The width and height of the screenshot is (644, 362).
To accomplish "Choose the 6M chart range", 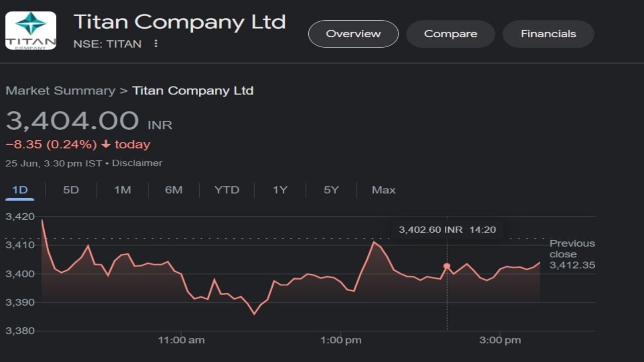I will (x=174, y=190).
